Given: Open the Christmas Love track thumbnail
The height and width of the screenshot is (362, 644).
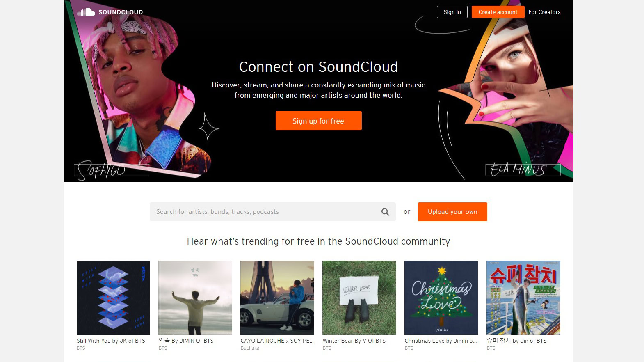Looking at the screenshot, I should click(x=441, y=297).
